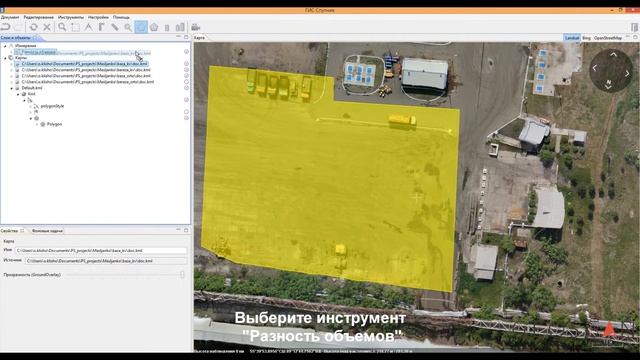The image size is (640, 360).
Task: Select the first magnifier search tool
Action: point(62,27)
